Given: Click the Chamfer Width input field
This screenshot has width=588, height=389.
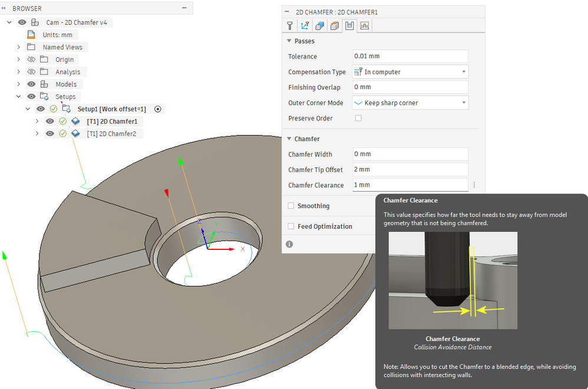Looking at the screenshot, I should coord(410,154).
